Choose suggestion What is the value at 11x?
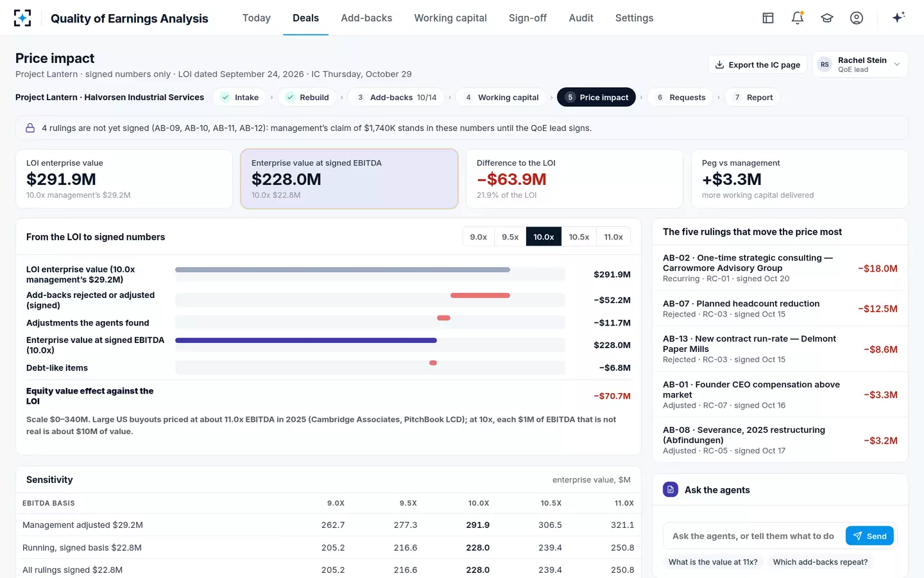The height and width of the screenshot is (578, 924). 713,562
